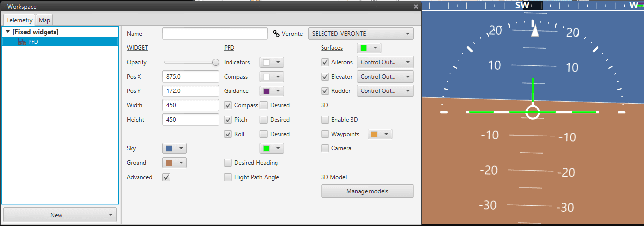Click the Manage models button
The width and height of the screenshot is (644, 226).
point(367,191)
